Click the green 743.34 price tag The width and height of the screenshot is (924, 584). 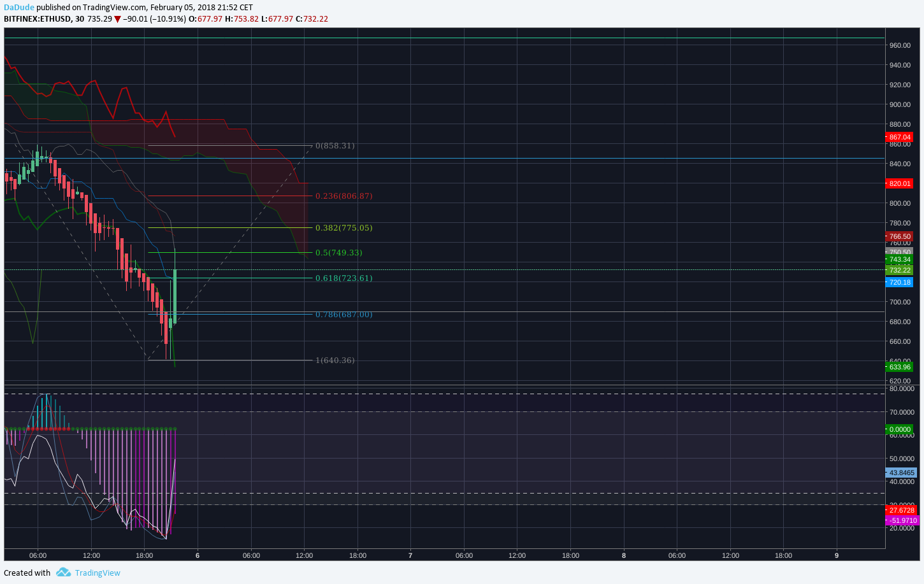click(900, 260)
